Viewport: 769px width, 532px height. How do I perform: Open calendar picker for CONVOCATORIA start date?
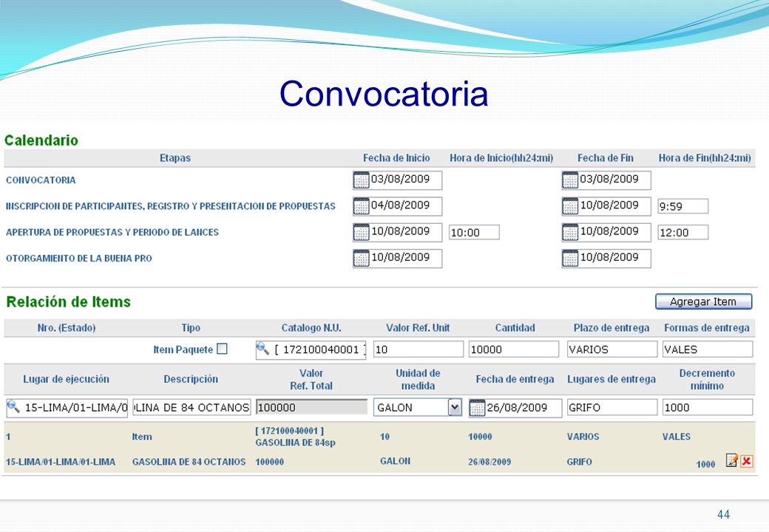(361, 180)
